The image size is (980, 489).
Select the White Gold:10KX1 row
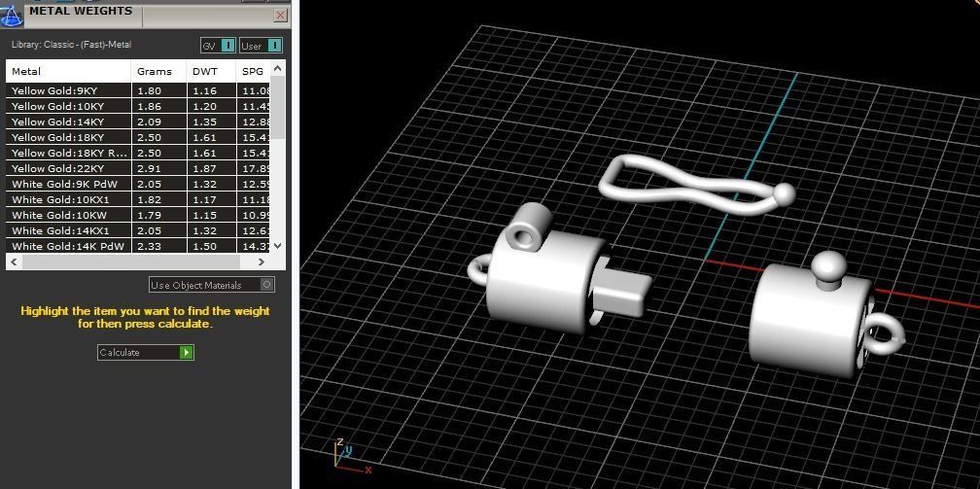pos(139,200)
